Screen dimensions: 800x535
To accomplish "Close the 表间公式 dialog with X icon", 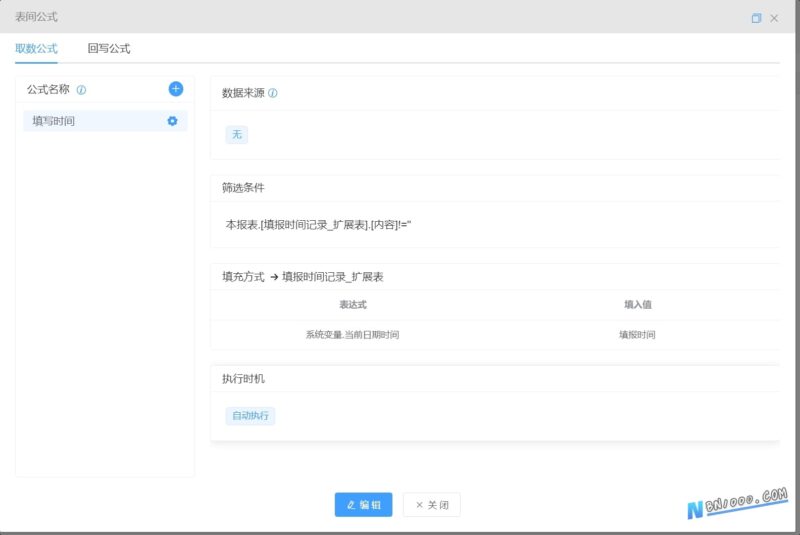I will pos(774,18).
